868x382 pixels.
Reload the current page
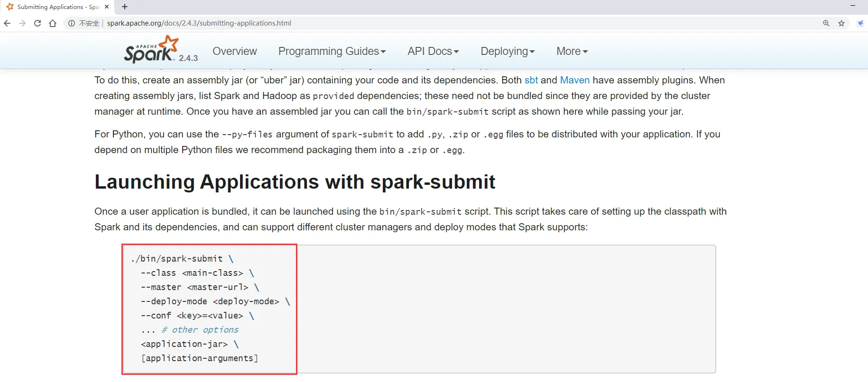(x=37, y=23)
